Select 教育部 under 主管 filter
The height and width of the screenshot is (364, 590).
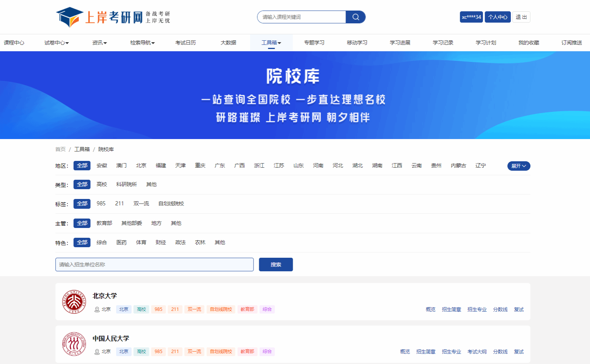[x=104, y=223]
